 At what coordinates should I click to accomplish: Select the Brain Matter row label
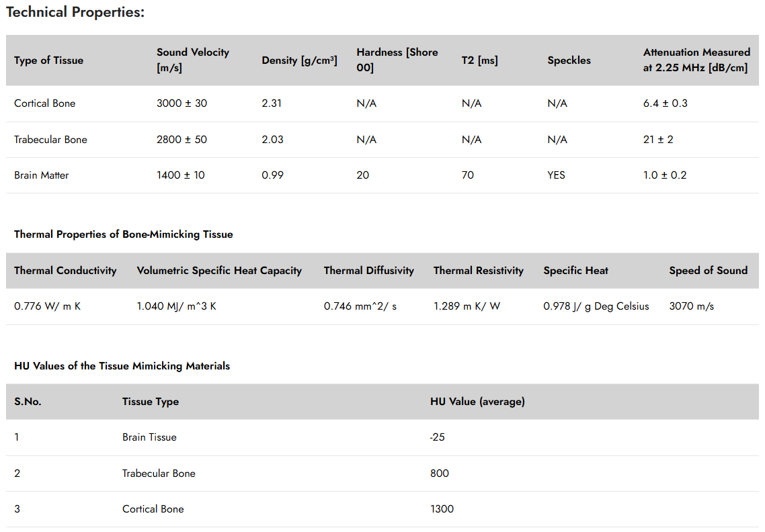42,175
